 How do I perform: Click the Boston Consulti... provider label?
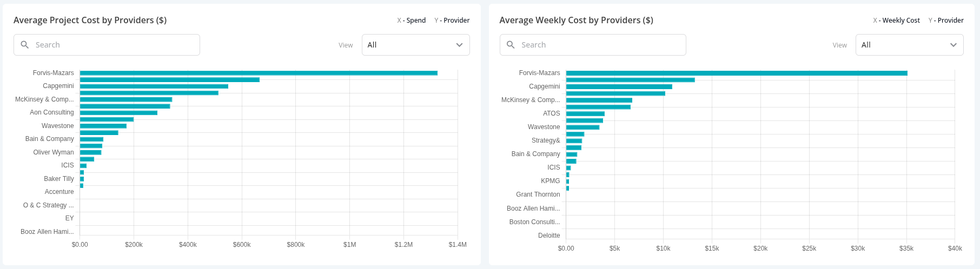point(534,222)
